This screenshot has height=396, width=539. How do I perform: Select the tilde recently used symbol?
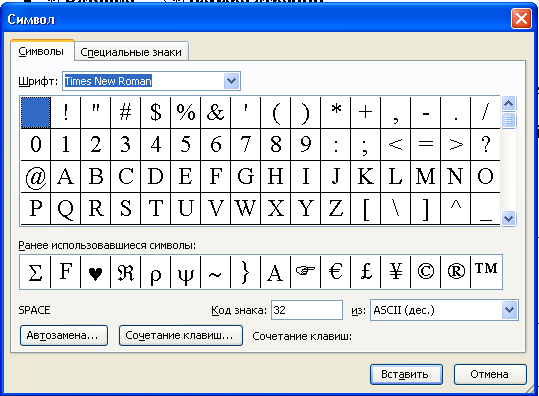click(x=216, y=272)
